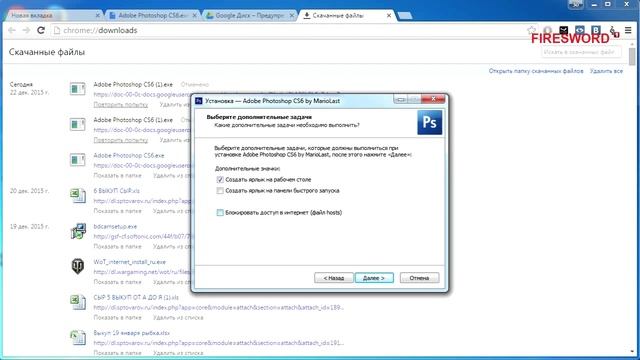
Task: Reload the downloads page
Action: point(41,30)
